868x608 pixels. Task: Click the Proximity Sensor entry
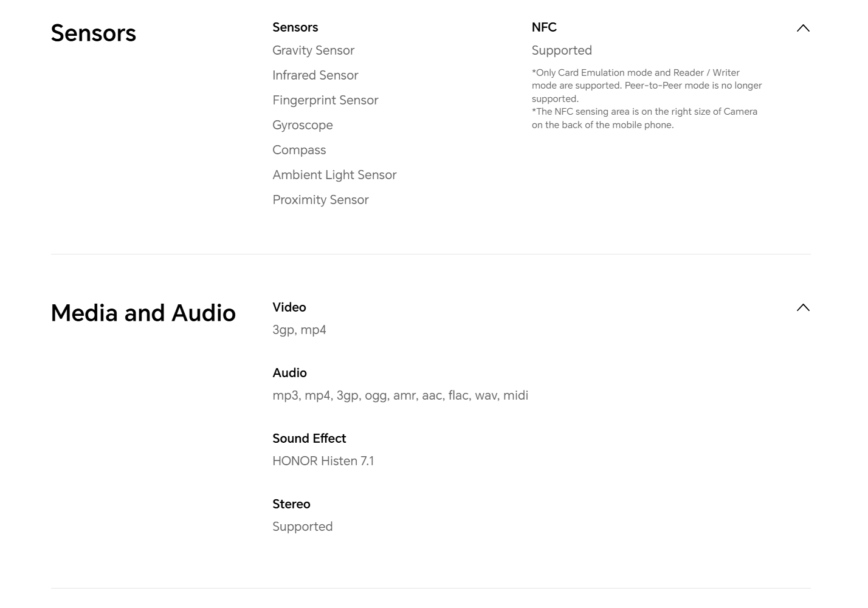click(320, 200)
